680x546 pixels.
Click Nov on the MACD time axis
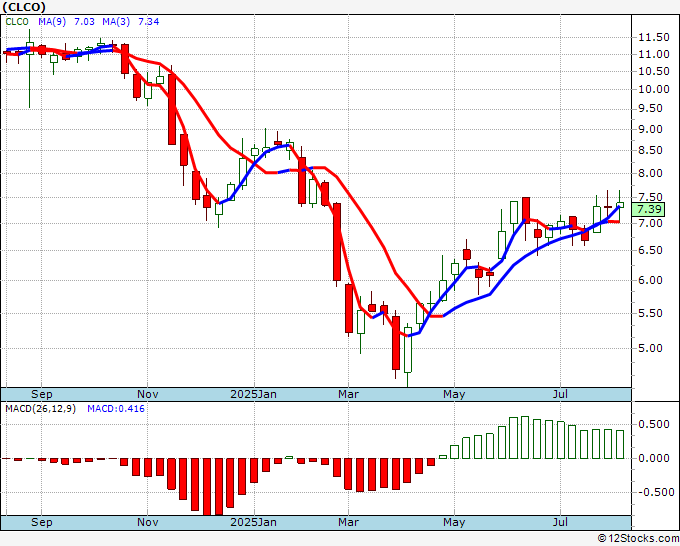(x=147, y=522)
